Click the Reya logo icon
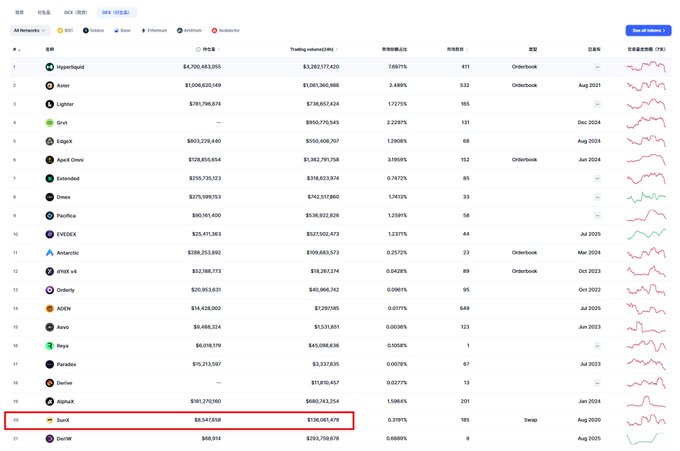This screenshot has height=451, width=680. pos(49,346)
